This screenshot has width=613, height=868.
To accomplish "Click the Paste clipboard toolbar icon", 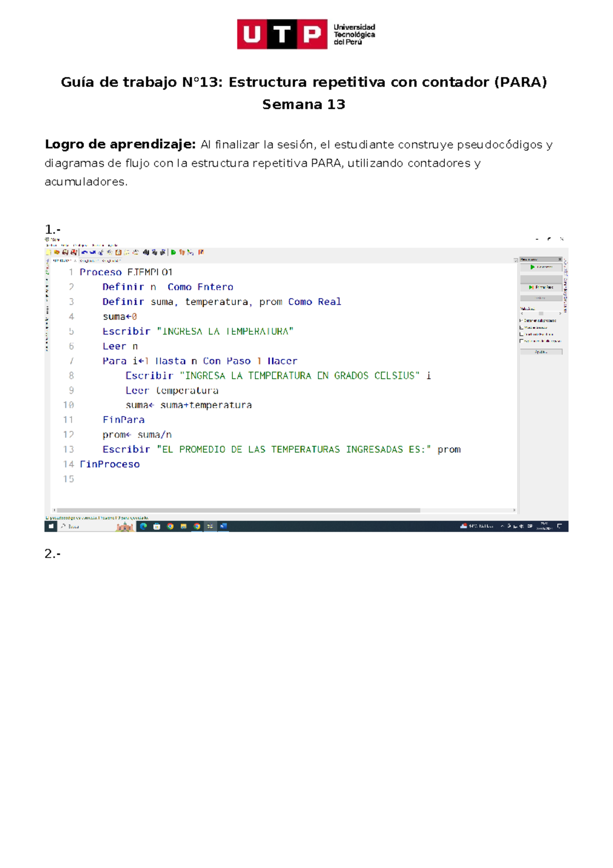I will [119, 252].
